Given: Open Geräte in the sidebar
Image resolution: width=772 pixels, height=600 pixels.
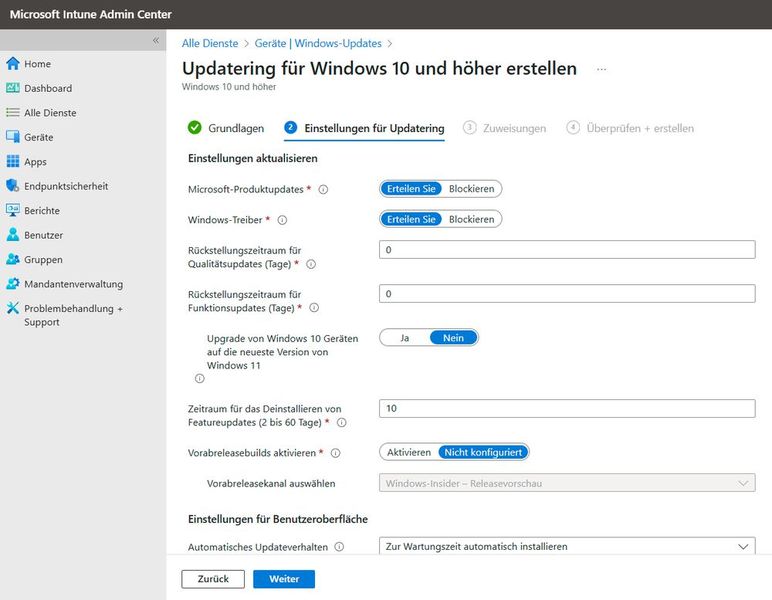Looking at the screenshot, I should coord(39,137).
